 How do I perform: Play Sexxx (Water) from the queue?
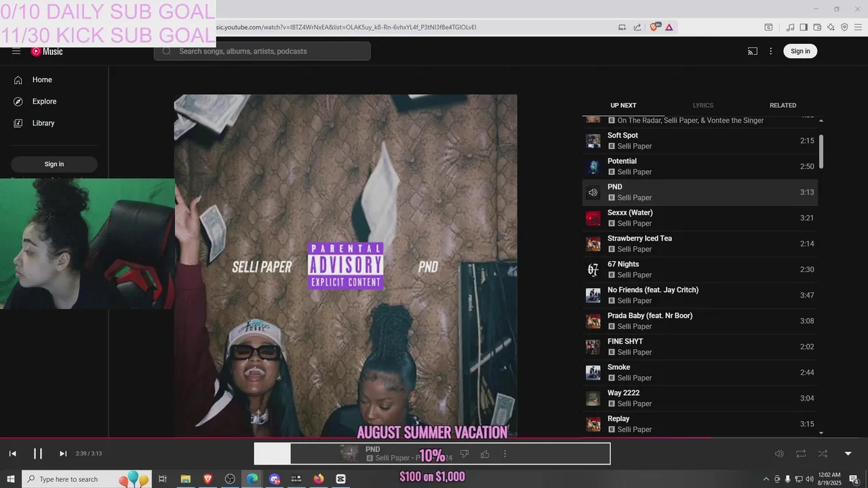(700, 218)
